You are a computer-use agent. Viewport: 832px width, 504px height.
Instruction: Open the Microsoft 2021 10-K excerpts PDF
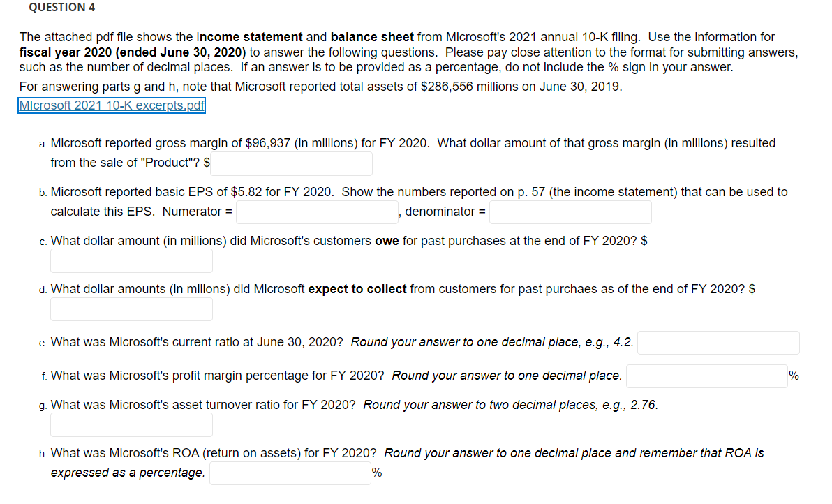tap(111, 105)
